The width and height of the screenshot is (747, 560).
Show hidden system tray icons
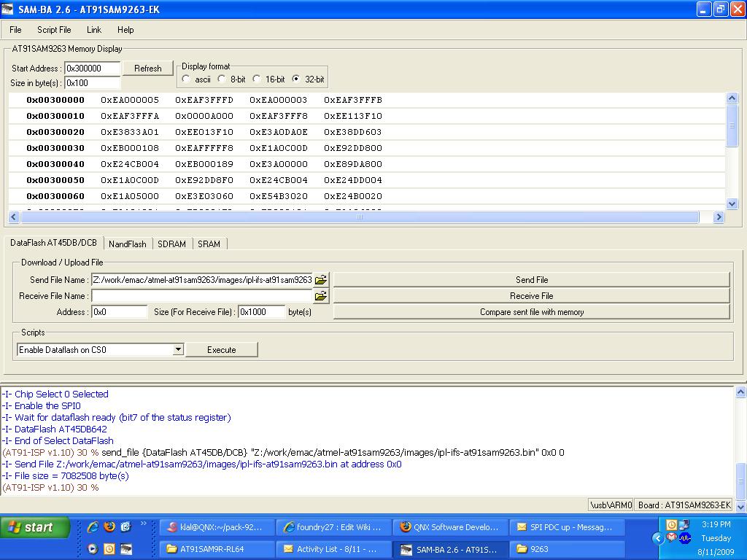click(x=657, y=538)
